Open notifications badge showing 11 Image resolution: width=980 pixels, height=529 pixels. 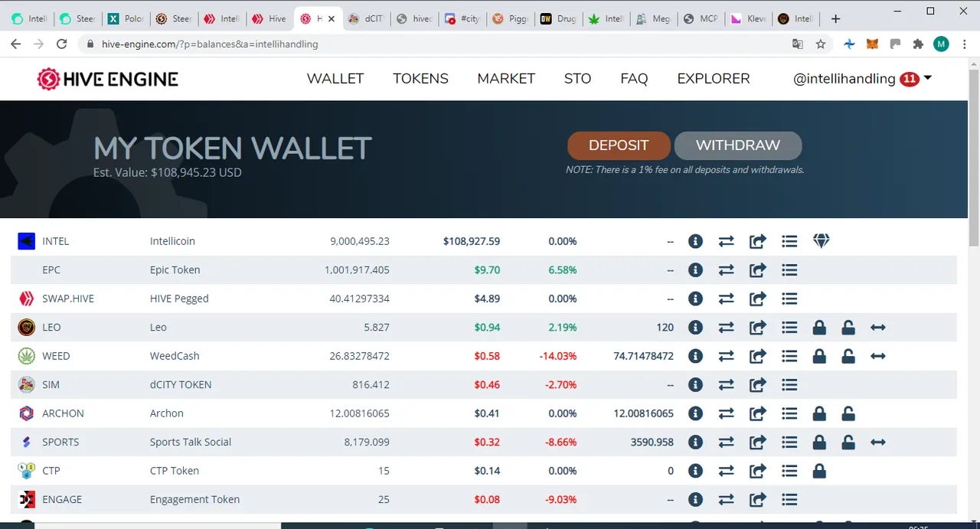(910, 79)
